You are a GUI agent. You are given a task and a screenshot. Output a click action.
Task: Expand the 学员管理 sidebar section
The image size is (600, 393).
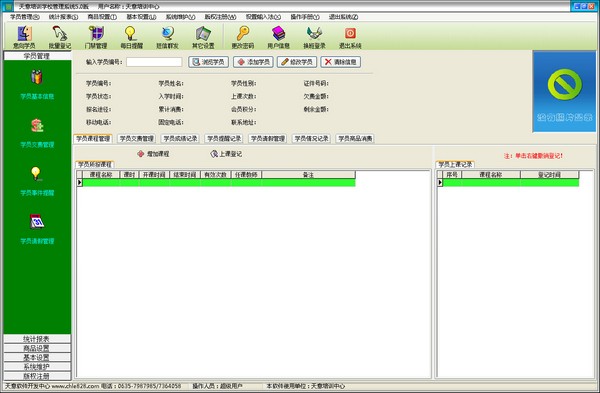click(37, 56)
